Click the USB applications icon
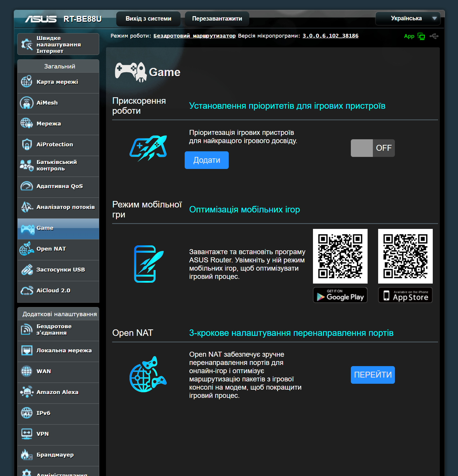 coord(27,269)
